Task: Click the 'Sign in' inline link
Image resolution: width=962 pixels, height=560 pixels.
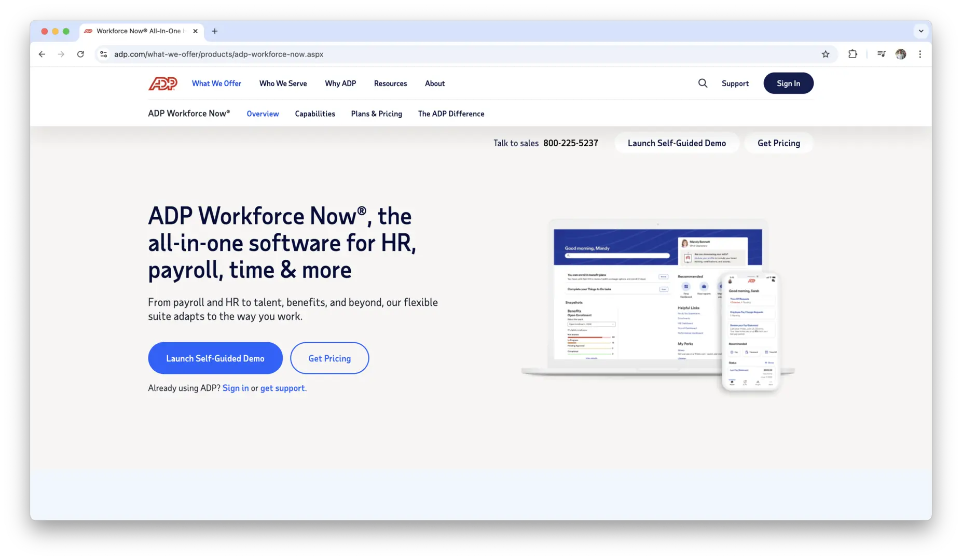Action: point(236,388)
